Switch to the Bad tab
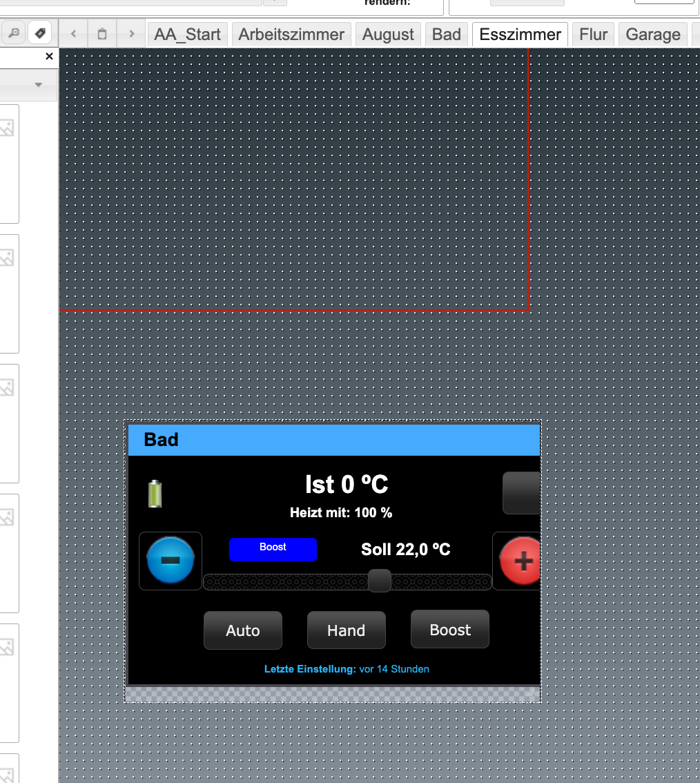Viewport: 700px width, 783px height. coord(447,35)
